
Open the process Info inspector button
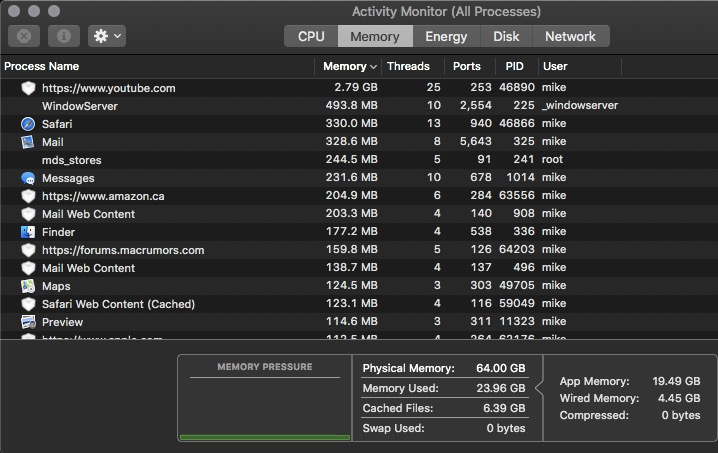(x=64, y=36)
